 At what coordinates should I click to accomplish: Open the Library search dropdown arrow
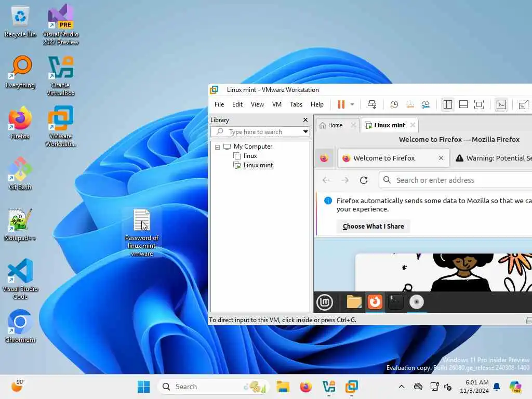[305, 131]
